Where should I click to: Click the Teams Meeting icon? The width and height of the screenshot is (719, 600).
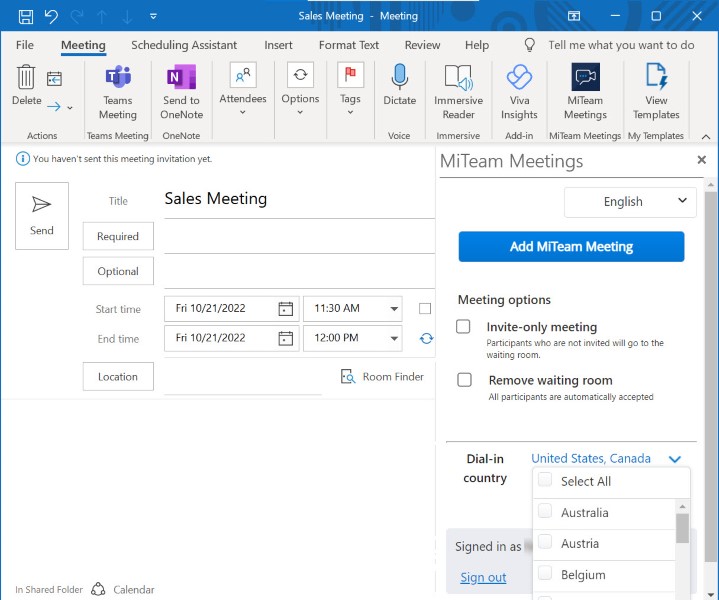click(x=117, y=79)
